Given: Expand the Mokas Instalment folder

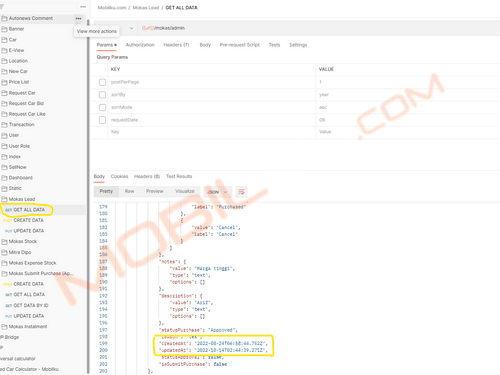Looking at the screenshot, I should [24, 327].
